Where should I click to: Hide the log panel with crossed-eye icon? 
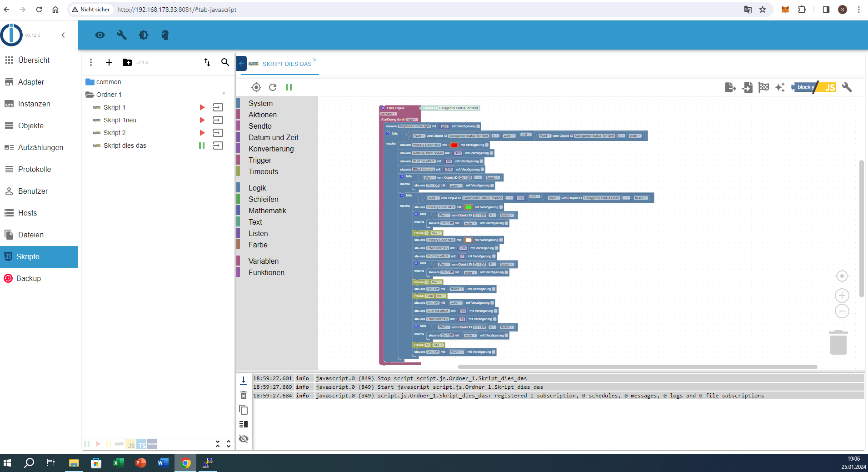[x=244, y=439]
